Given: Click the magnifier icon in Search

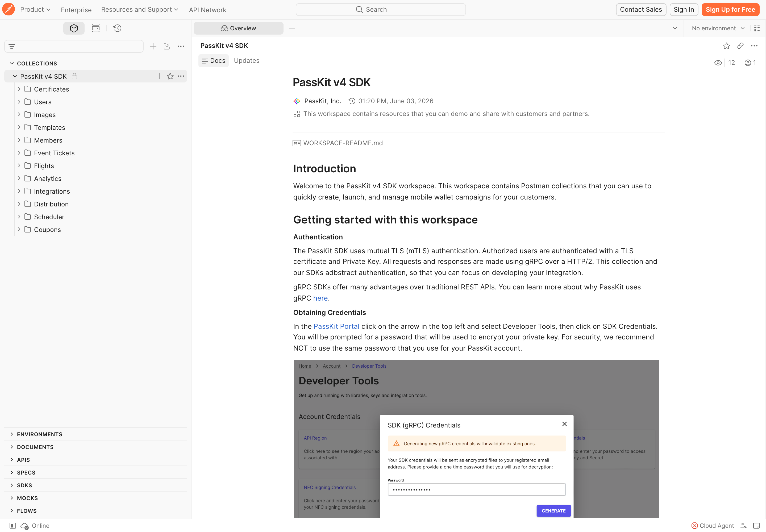Looking at the screenshot, I should (x=359, y=9).
